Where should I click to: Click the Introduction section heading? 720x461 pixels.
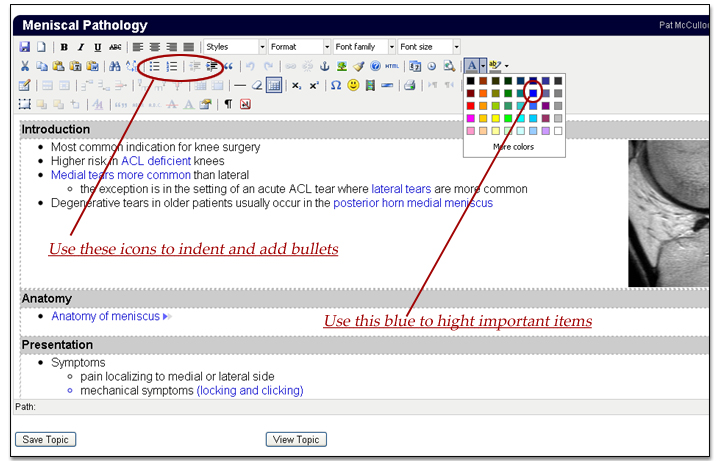(56, 129)
